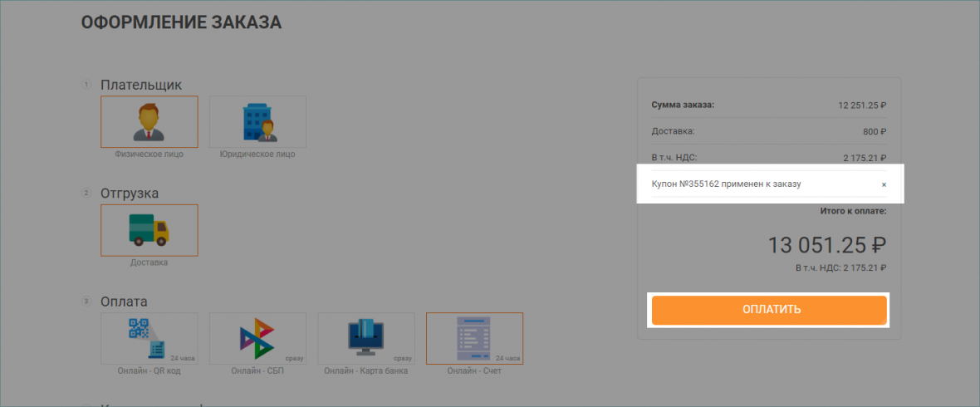Viewport: 980px width, 407px height.
Task: Choose the Онлайн - Счет payment icon
Action: point(474,338)
